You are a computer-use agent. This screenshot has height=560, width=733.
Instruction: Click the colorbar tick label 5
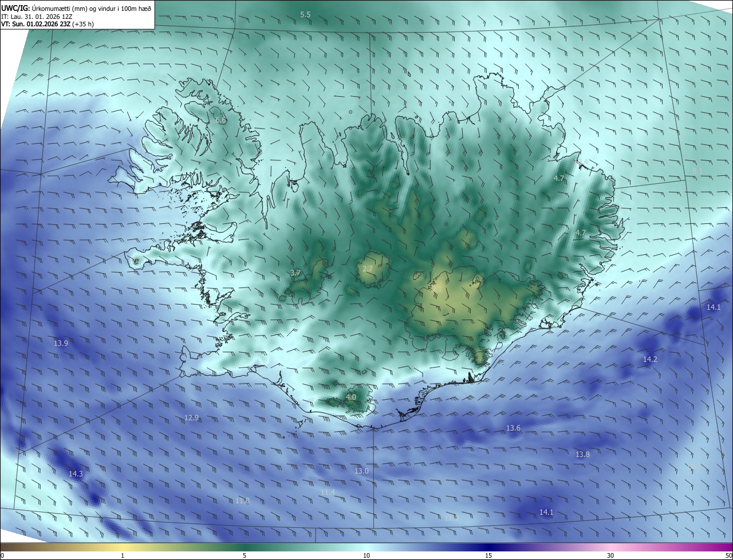tap(245, 555)
